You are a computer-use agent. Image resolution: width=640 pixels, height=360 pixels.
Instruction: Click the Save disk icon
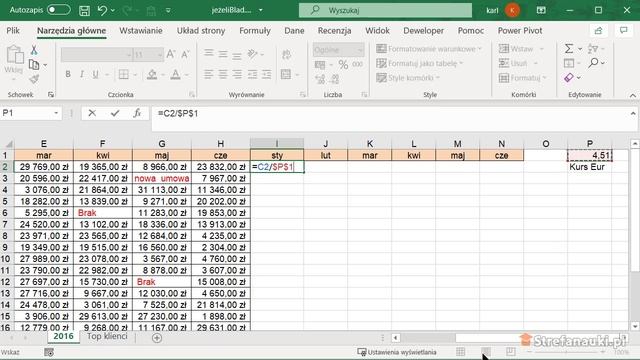click(x=84, y=10)
